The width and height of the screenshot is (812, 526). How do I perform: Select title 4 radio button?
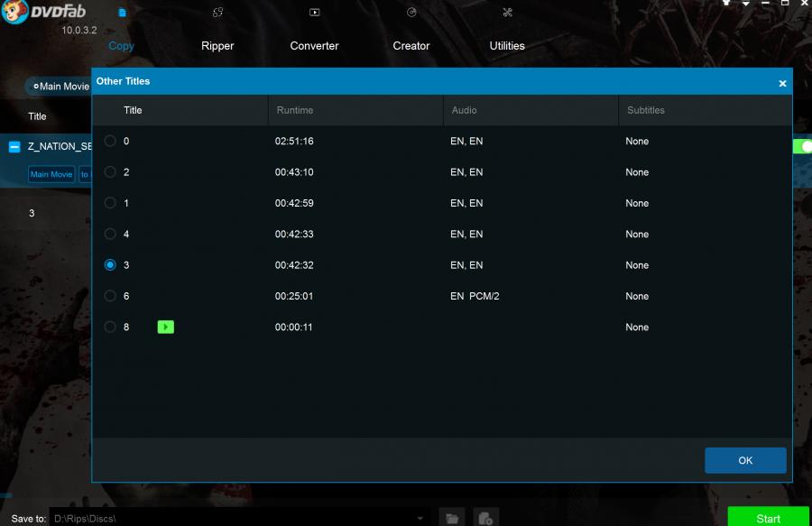coord(110,234)
